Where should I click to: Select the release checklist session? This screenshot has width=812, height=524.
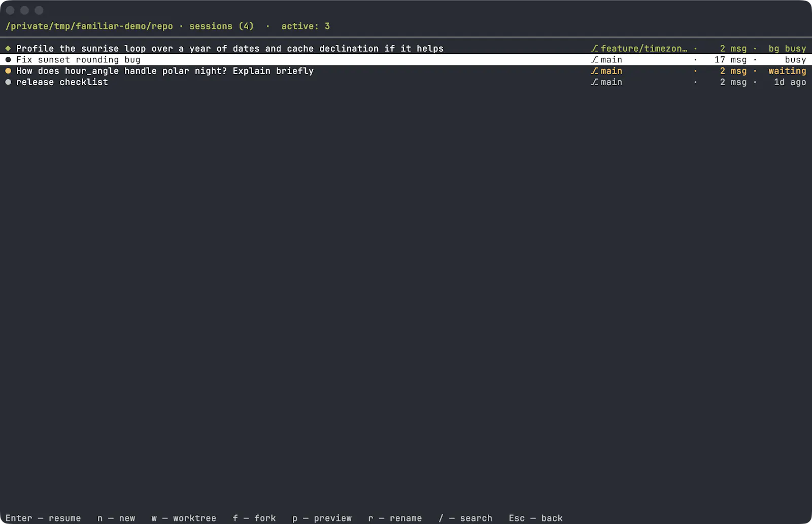406,82
